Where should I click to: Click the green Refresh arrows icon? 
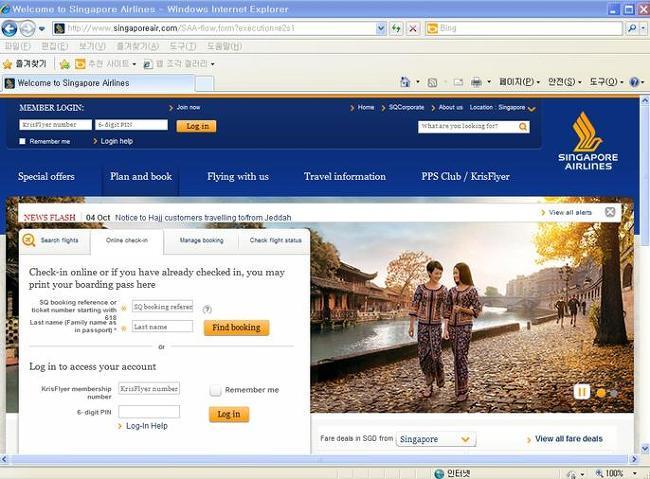tap(396, 28)
